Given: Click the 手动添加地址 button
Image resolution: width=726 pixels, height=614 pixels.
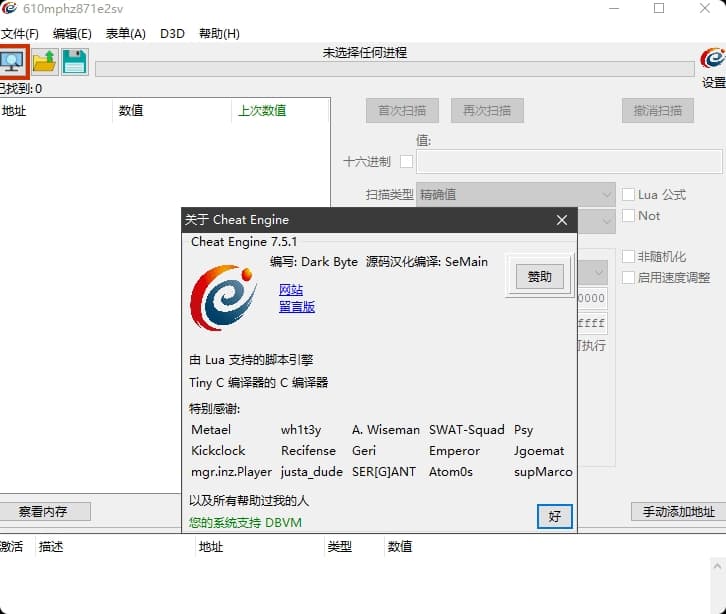Looking at the screenshot, I should click(x=678, y=512).
